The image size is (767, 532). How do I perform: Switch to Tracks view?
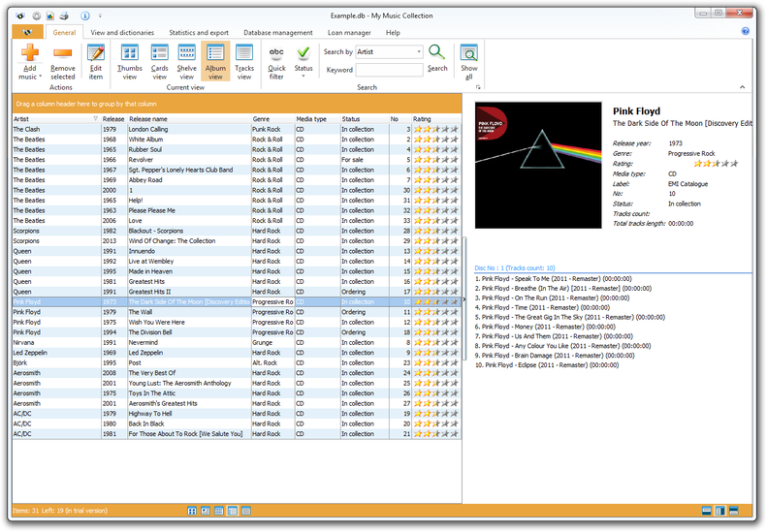[x=244, y=60]
